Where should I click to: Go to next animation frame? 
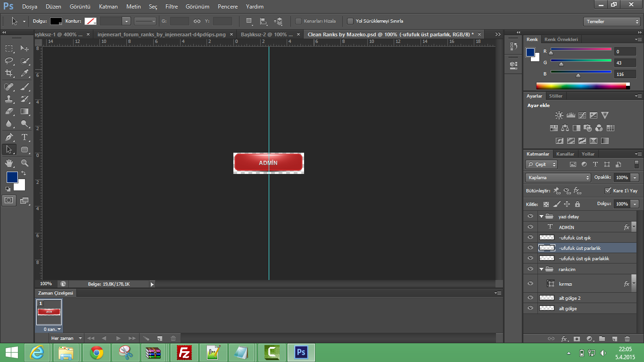tap(132, 338)
